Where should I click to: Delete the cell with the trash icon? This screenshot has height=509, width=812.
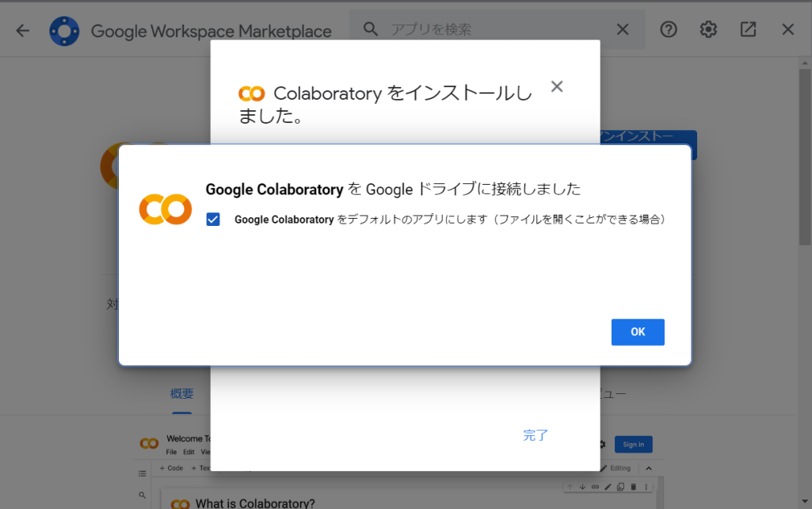click(634, 487)
